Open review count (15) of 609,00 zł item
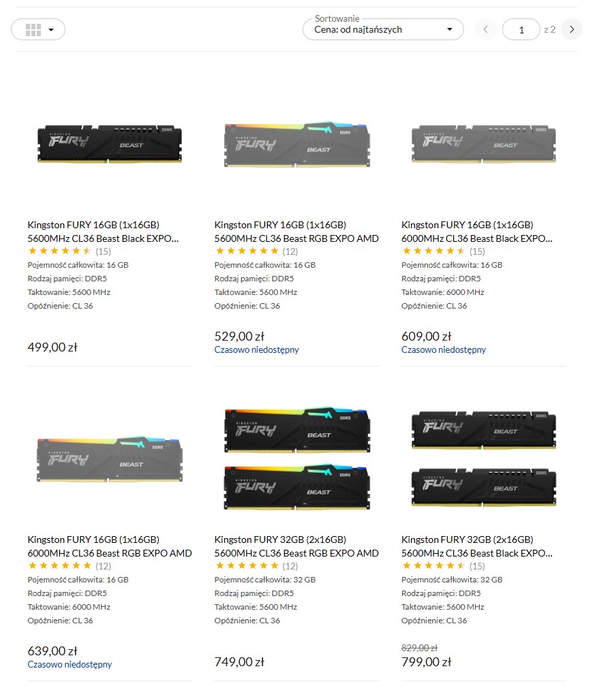The height and width of the screenshot is (688, 616). click(x=477, y=251)
